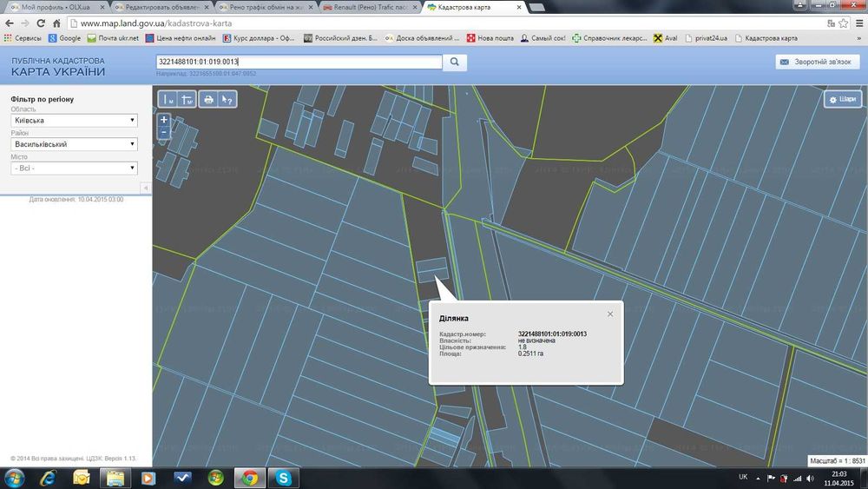
Task: Click the network signal tray icon
Action: (x=797, y=478)
